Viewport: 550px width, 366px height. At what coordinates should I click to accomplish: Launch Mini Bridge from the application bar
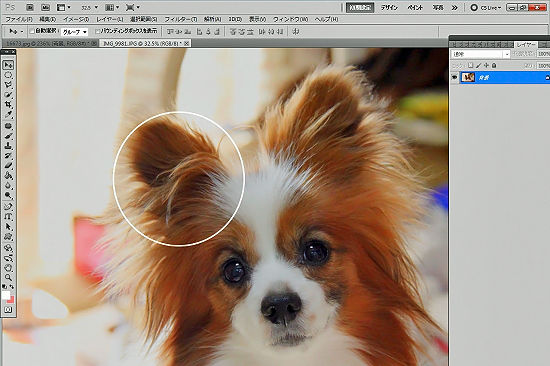click(x=45, y=7)
